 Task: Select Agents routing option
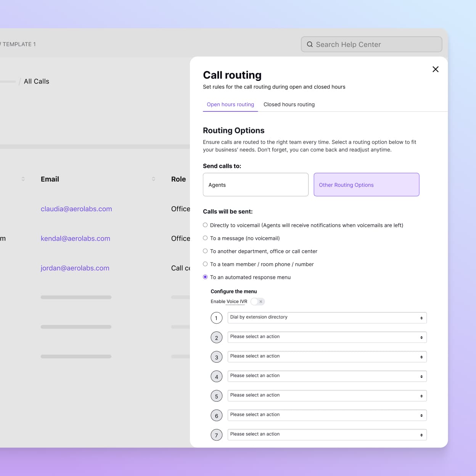coord(255,185)
